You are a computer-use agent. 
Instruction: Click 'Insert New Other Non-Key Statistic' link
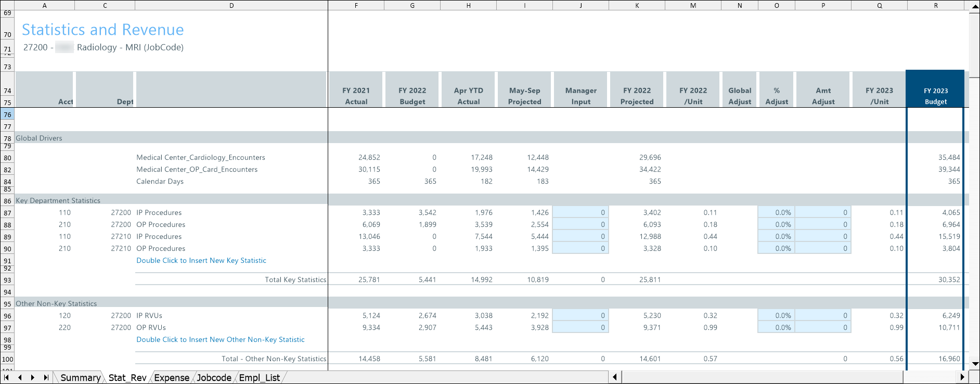coord(220,340)
